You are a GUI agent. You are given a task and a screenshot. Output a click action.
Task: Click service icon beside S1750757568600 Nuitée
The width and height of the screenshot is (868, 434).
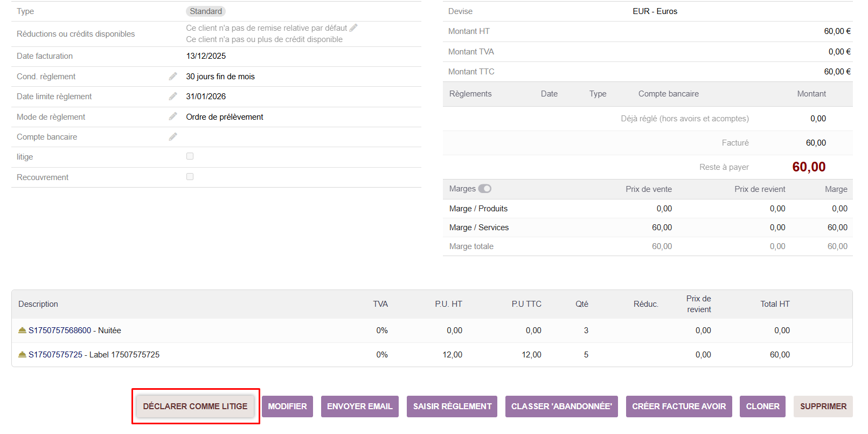coord(22,330)
